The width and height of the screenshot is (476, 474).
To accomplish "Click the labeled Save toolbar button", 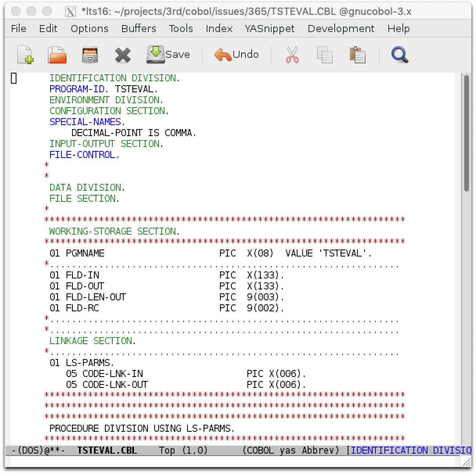I will (x=168, y=54).
